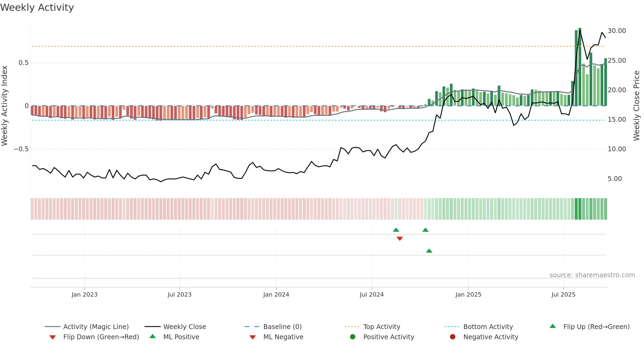This screenshot has width=644, height=362.
Task: Click the red Flip Down marker on chart
Action: pyautogui.click(x=400, y=239)
